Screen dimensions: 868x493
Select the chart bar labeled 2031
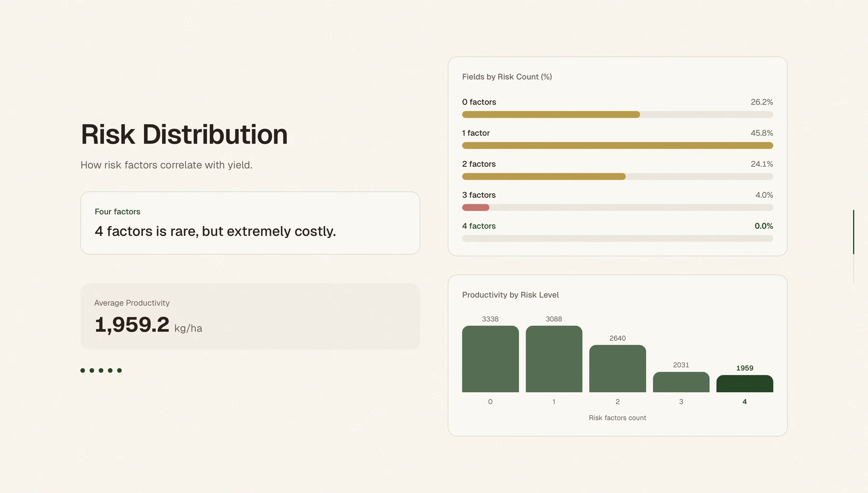(x=681, y=382)
